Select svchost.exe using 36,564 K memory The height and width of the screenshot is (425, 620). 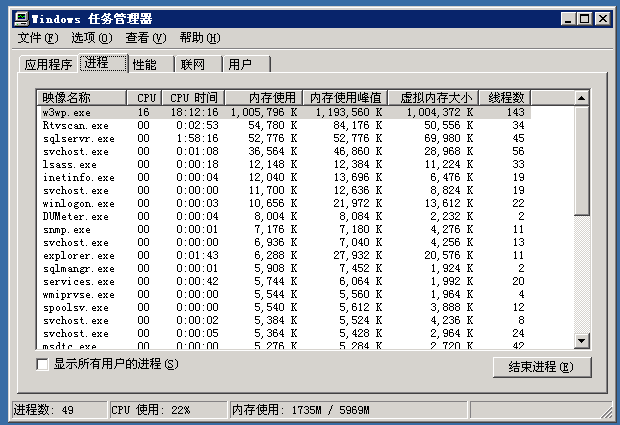coord(284,151)
